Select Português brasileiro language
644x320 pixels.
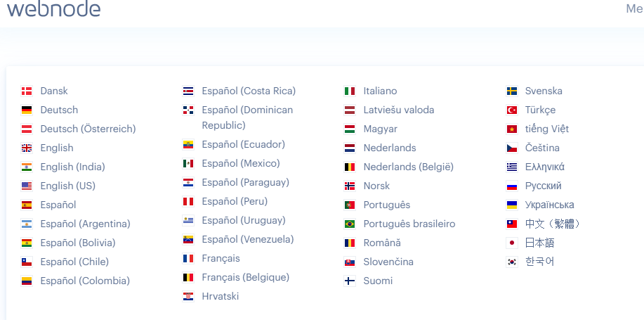[x=409, y=224]
